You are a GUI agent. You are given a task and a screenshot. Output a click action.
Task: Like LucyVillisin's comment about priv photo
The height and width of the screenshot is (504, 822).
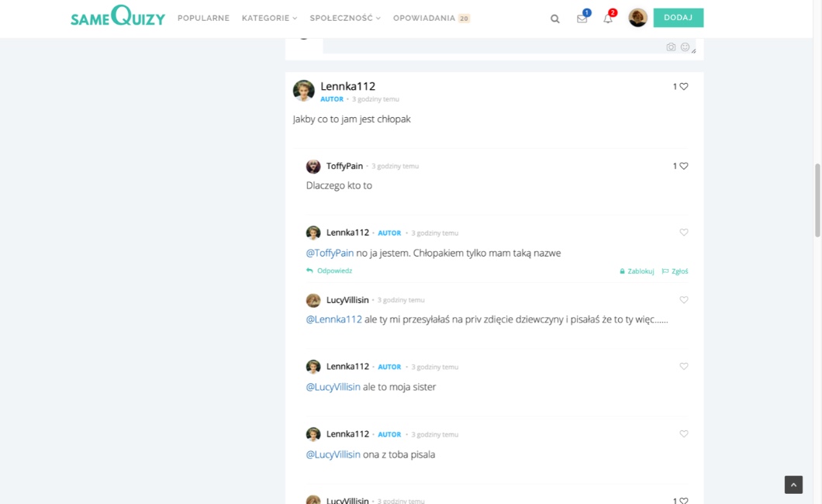tap(683, 300)
